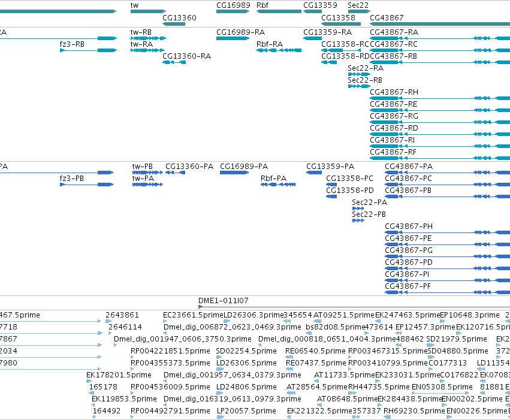The image size is (510, 420).
Task: Click the 2646114 feature label
Action: coord(125,327)
